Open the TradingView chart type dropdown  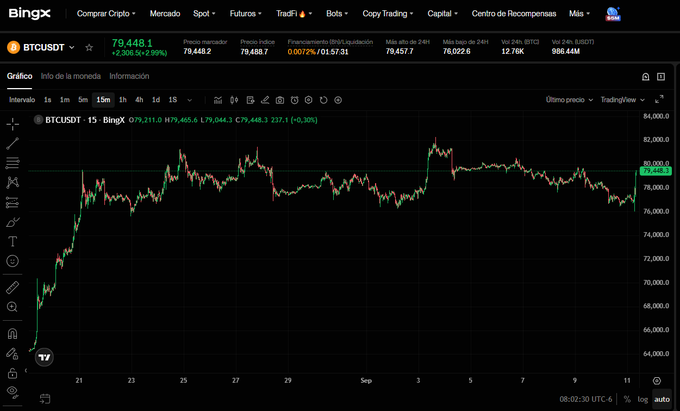pyautogui.click(x=622, y=100)
